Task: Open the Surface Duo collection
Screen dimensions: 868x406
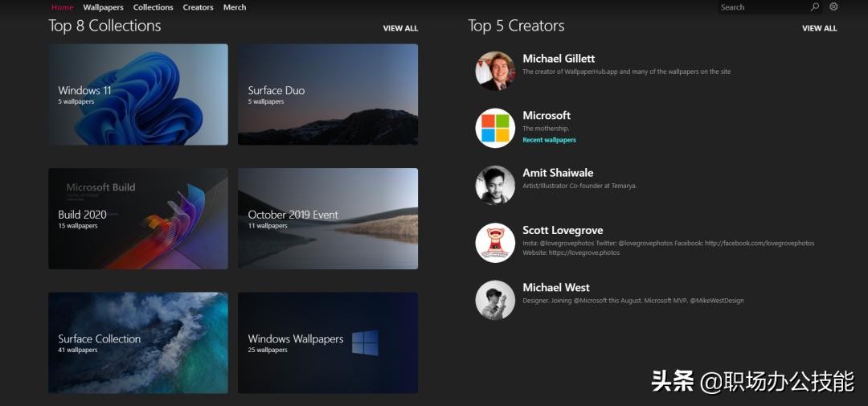Action: pyautogui.click(x=327, y=94)
